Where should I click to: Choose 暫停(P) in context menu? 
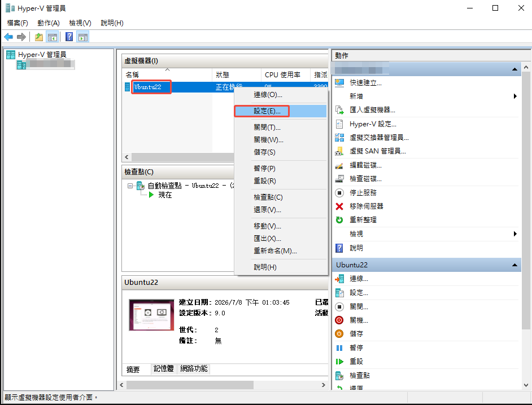(x=281, y=169)
